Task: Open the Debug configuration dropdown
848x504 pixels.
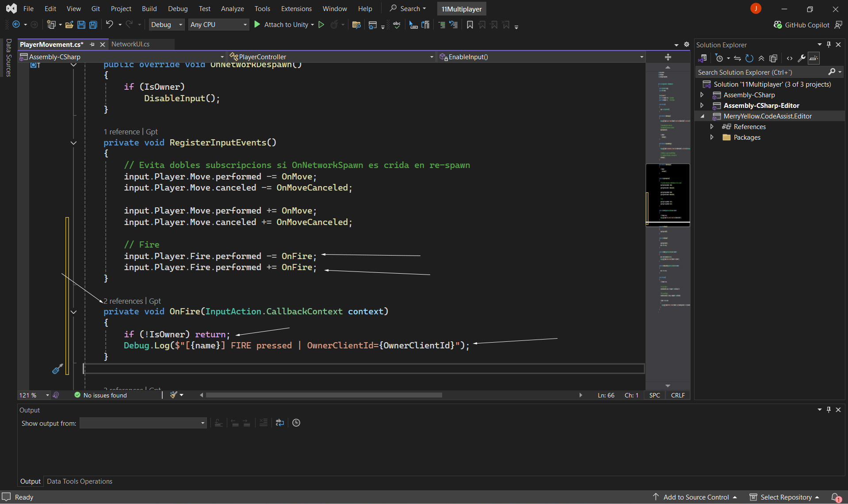Action: [166, 25]
